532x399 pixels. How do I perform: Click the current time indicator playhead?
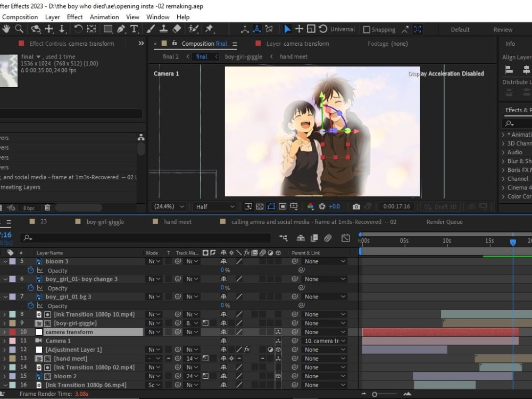(513, 242)
